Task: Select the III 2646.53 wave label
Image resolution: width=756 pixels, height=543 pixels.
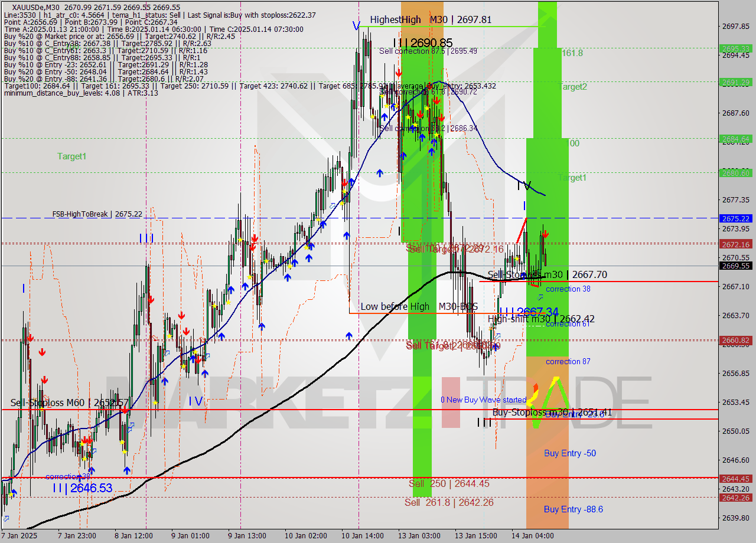Action: 82,488
